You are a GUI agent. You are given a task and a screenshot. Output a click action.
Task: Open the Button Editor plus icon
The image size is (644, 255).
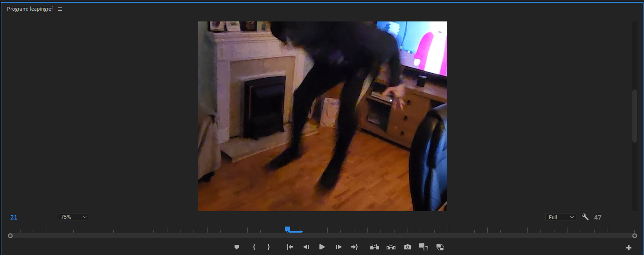pos(629,248)
